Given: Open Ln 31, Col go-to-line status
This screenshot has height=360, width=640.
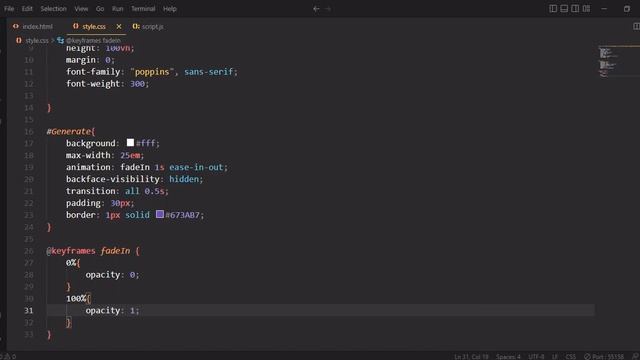Looking at the screenshot, I should click(471, 357).
